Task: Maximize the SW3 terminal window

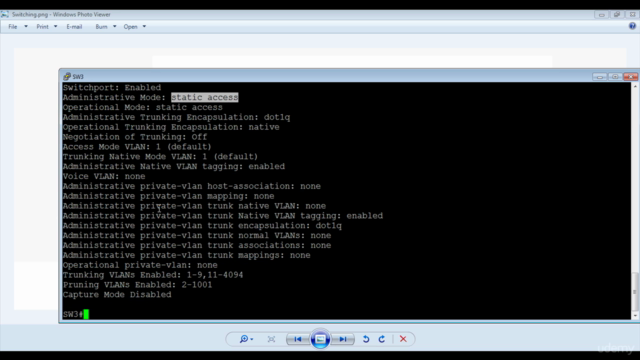Action: [615, 76]
